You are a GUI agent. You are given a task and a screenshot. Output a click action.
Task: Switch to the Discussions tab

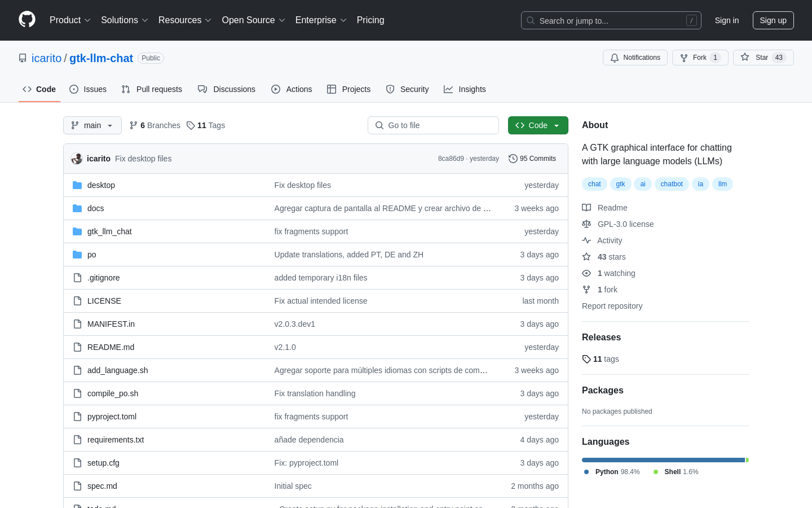(227, 89)
